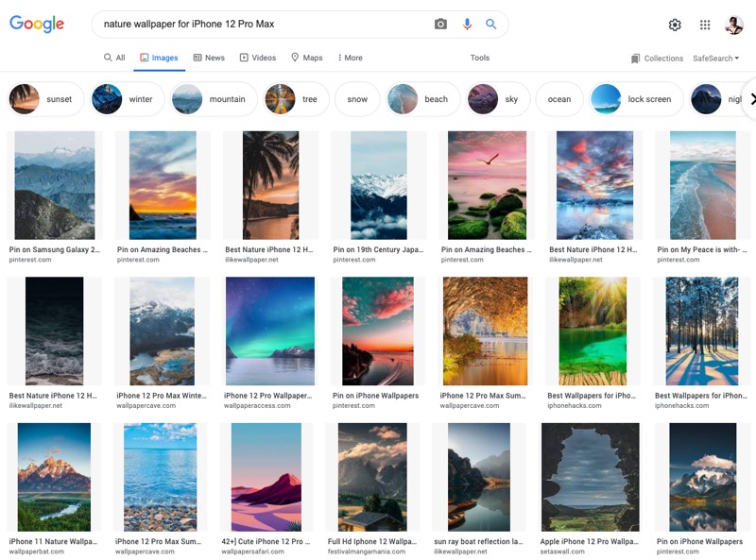Image resolution: width=756 pixels, height=560 pixels.
Task: Open the Tools options
Action: pos(480,58)
